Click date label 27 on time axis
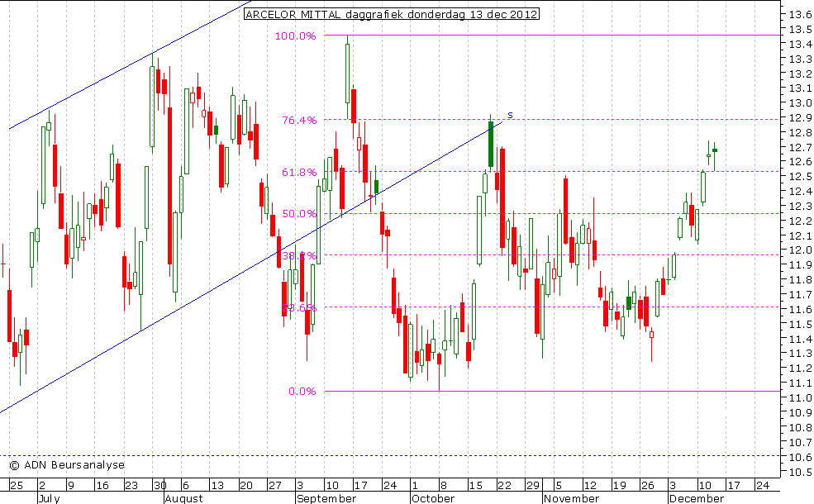The width and height of the screenshot is (814, 504). (274, 486)
